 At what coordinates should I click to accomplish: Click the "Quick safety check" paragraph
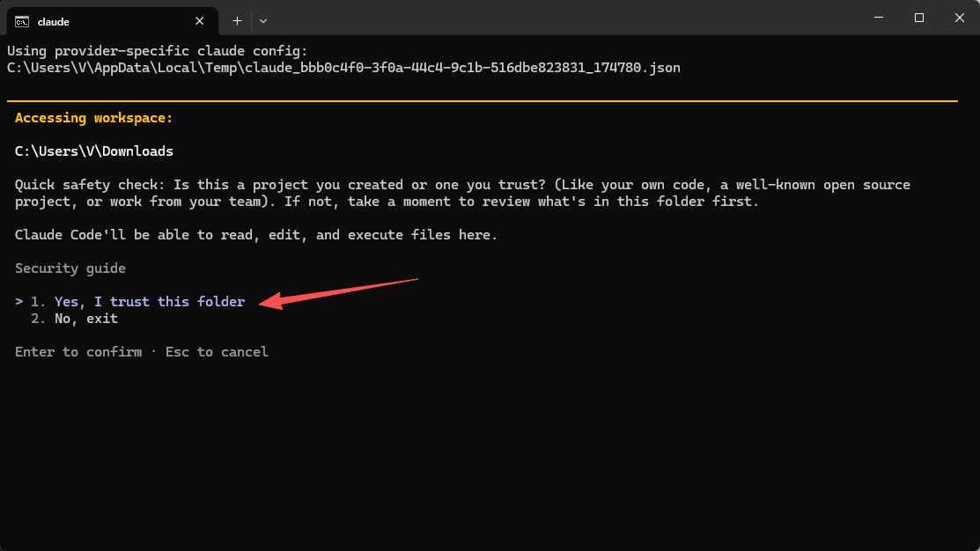tap(462, 193)
